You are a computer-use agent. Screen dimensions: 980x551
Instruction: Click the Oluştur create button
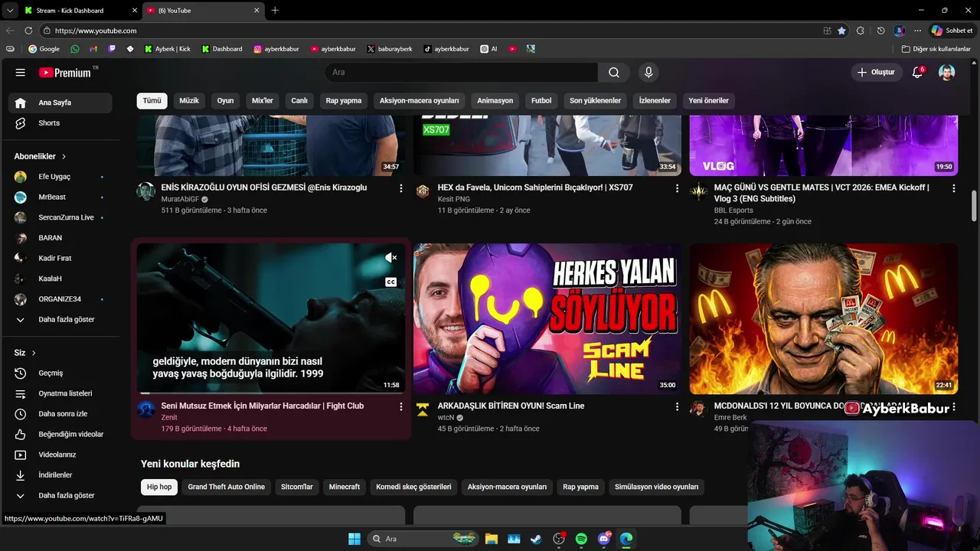click(876, 73)
